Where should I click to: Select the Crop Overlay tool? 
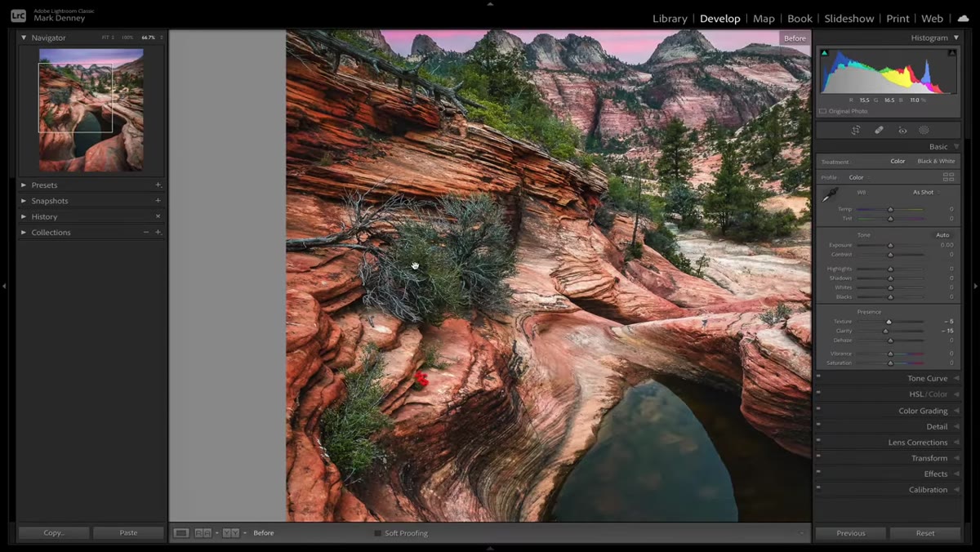(x=856, y=130)
